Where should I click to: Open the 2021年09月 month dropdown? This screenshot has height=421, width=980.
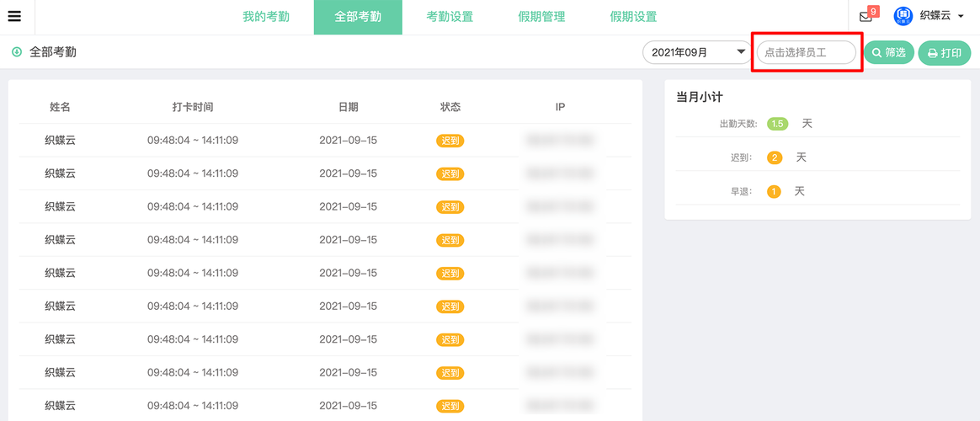(696, 52)
